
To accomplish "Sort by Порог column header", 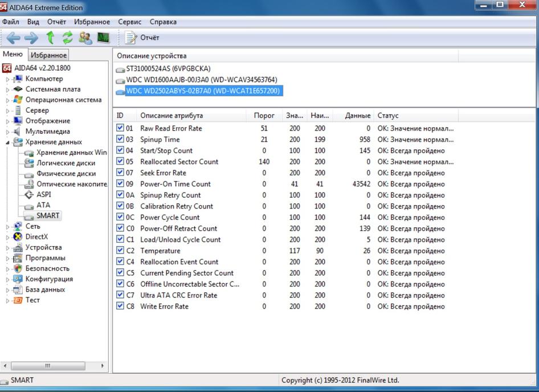I will 264,116.
